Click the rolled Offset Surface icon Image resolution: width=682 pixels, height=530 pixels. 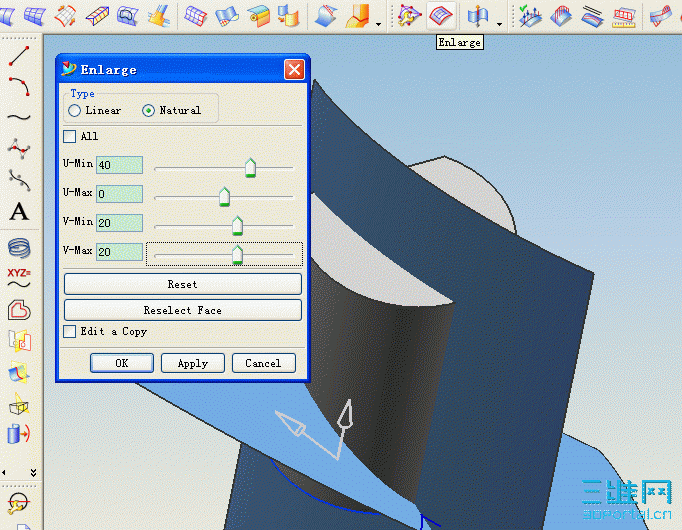pyautogui.click(x=258, y=17)
